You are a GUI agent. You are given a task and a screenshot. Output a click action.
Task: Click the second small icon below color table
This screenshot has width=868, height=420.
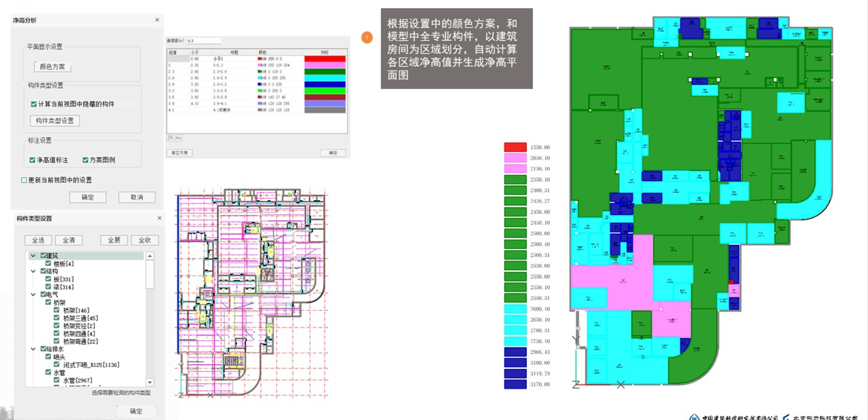179,138
